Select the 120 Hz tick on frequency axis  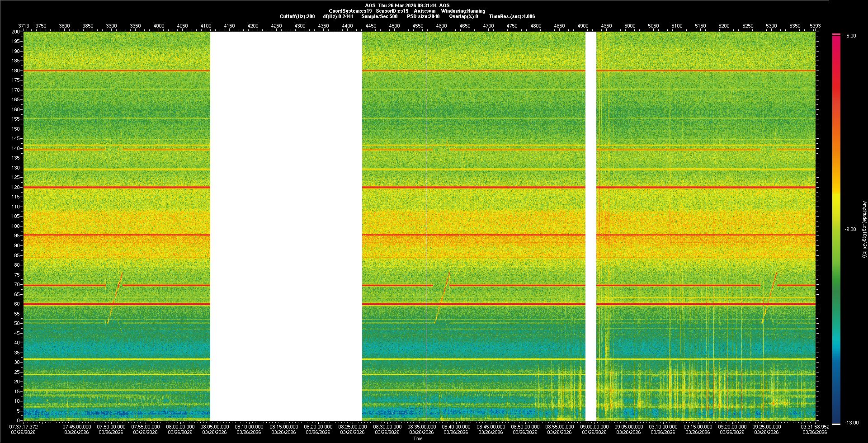(x=16, y=187)
